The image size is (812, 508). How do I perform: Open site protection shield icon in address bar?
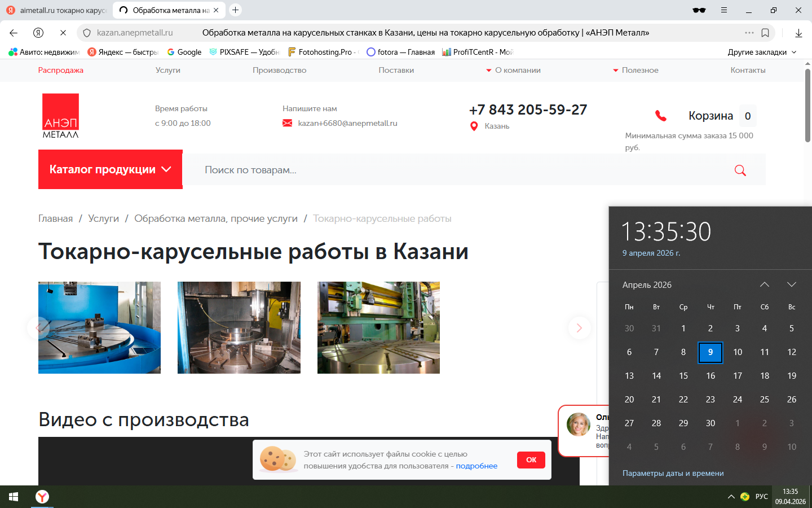point(87,33)
